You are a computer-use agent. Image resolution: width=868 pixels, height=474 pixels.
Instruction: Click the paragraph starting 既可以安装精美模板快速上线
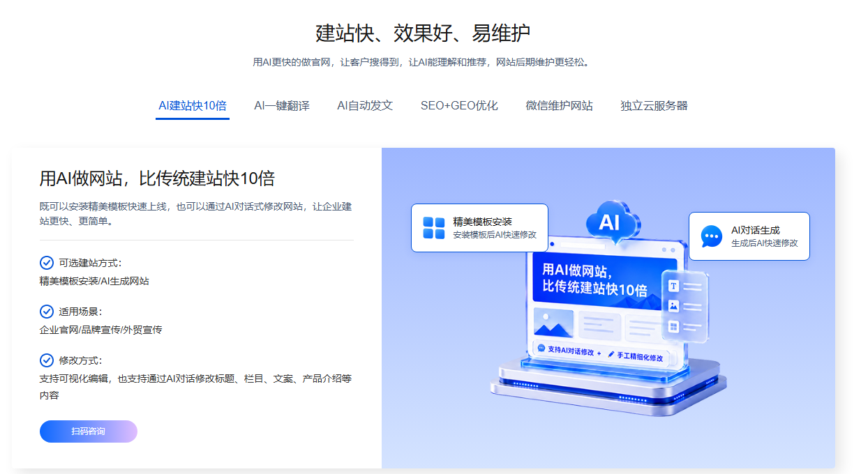(195, 214)
